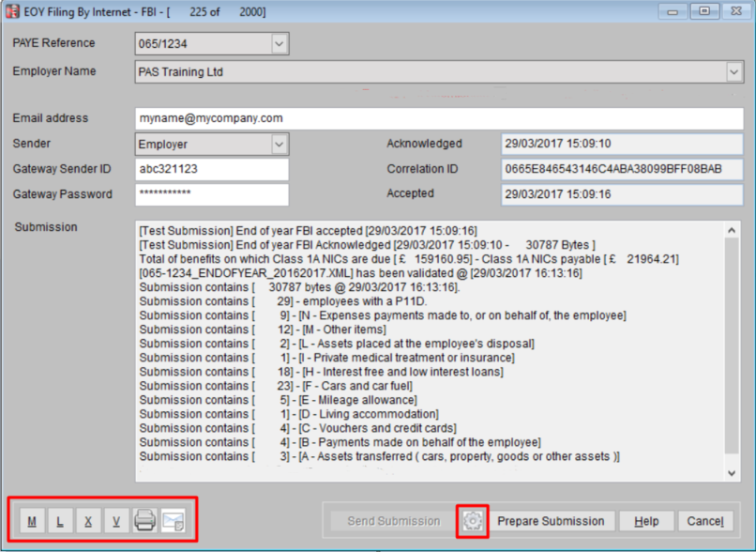
Task: Click the Correlation ID field
Action: coord(622,169)
